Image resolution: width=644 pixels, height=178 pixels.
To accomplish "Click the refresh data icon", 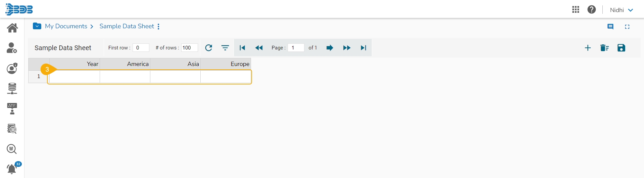I will click(208, 48).
